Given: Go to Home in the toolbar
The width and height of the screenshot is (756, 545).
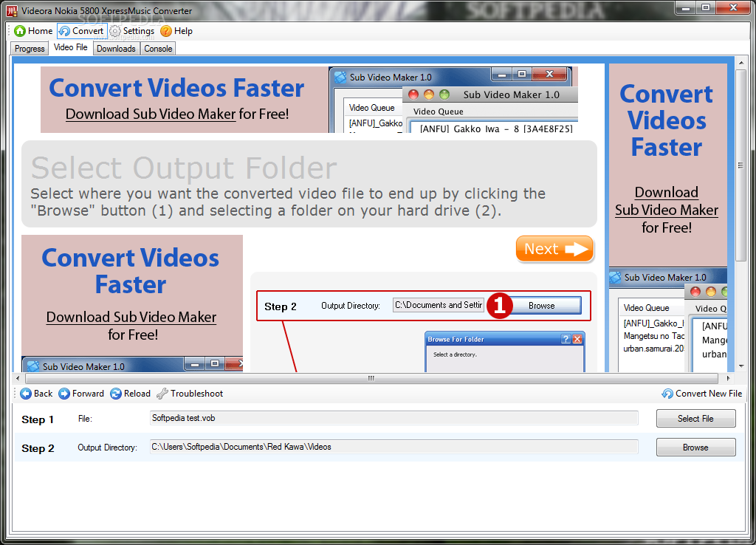Looking at the screenshot, I should pos(33,31).
